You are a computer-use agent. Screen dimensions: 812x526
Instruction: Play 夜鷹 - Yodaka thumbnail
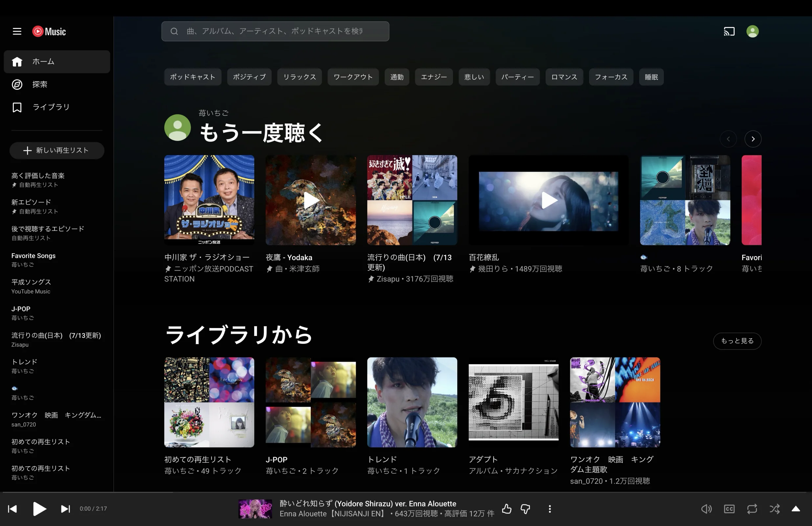click(x=311, y=200)
